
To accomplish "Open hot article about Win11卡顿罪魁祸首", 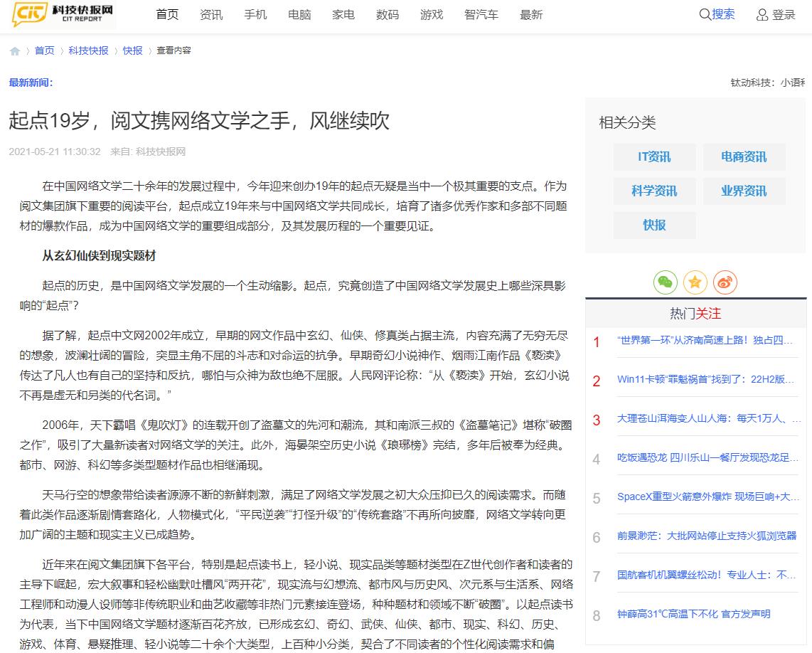I will [x=705, y=379].
